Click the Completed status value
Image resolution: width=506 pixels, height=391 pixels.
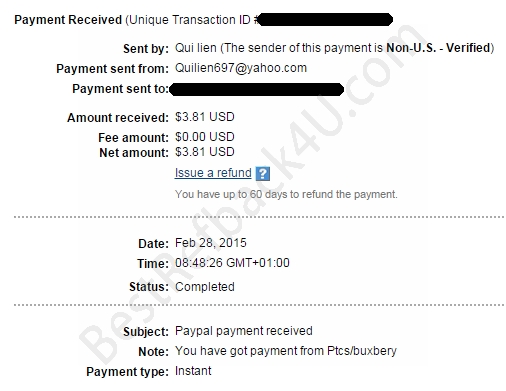click(x=205, y=287)
